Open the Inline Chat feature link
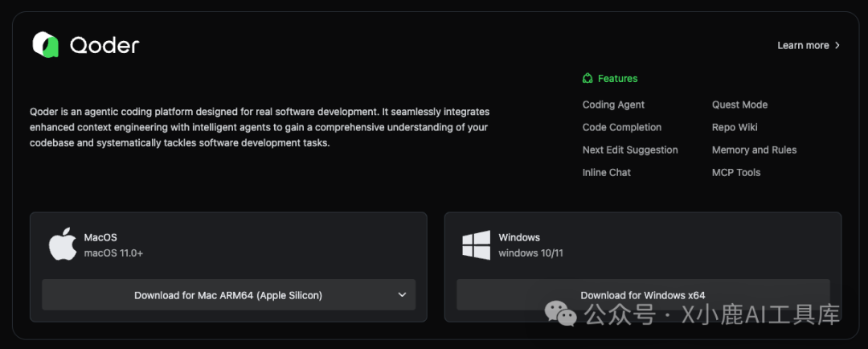Screen dimensions: 868x349 [x=606, y=173]
